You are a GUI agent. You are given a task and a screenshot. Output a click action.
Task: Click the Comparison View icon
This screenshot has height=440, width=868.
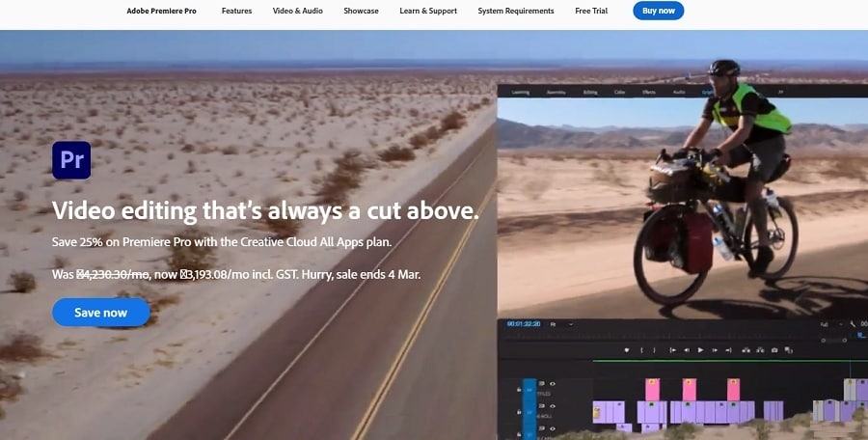point(788,350)
